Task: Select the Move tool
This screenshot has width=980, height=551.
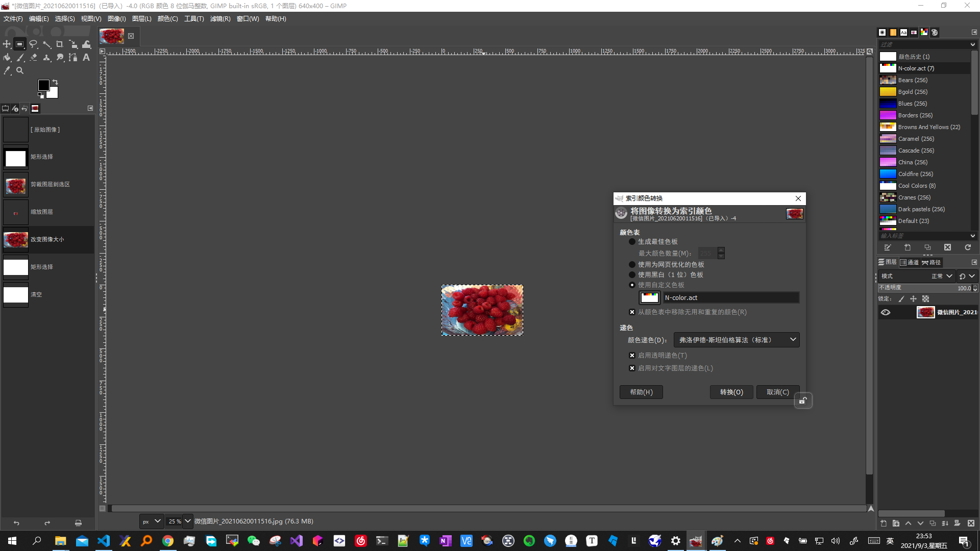Action: point(7,44)
